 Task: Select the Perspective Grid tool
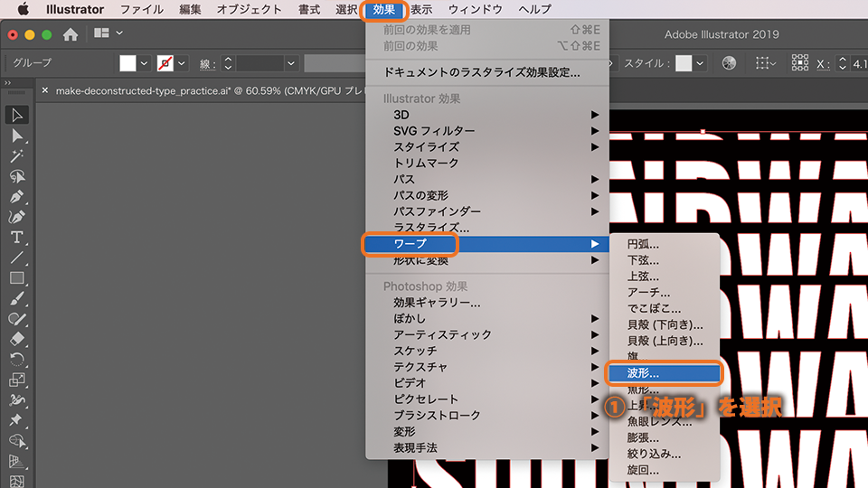[x=16, y=462]
